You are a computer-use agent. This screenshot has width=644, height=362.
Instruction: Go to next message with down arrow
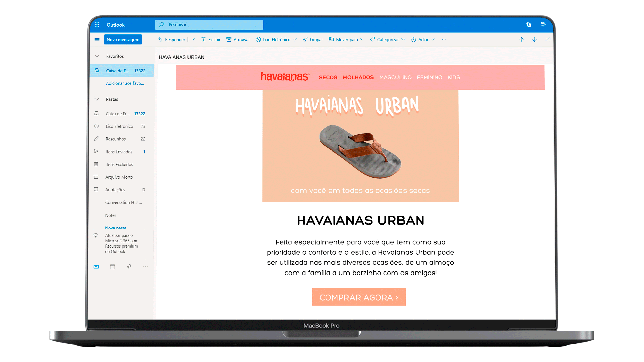535,39
